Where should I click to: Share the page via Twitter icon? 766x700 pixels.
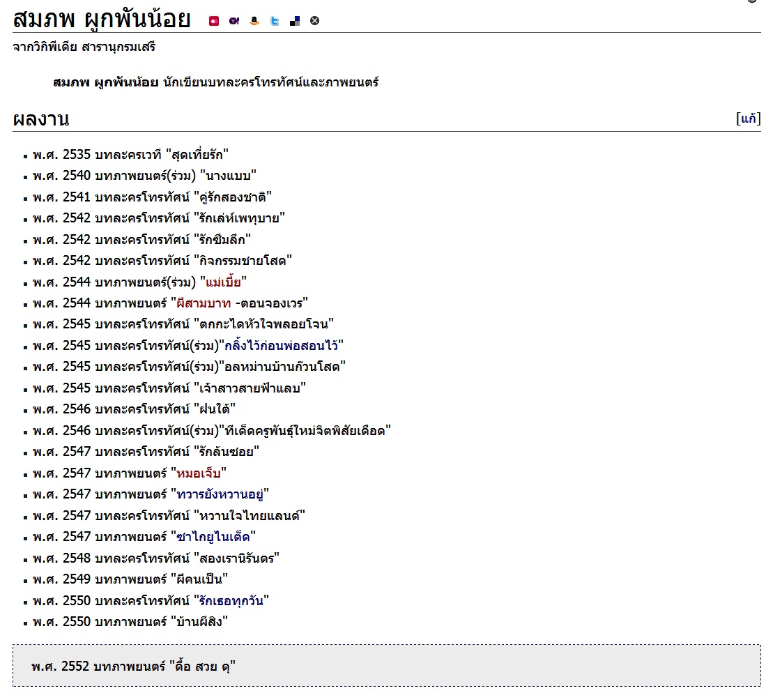point(275,20)
